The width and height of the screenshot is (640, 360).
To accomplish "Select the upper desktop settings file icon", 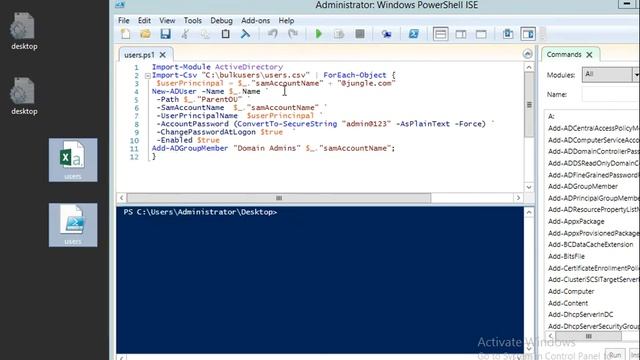I will pos(24,31).
